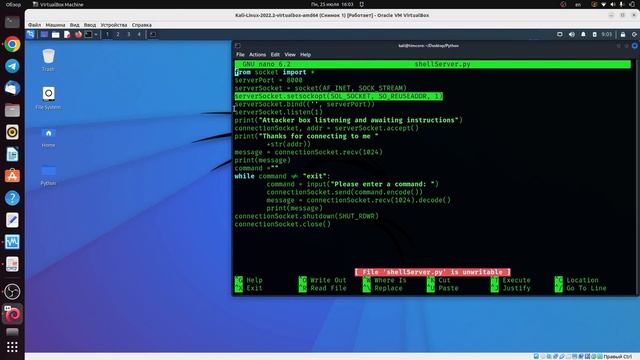This screenshot has width=640, height=360.
Task: Click nano 'Write Out' shortcut label
Action: click(x=328, y=280)
